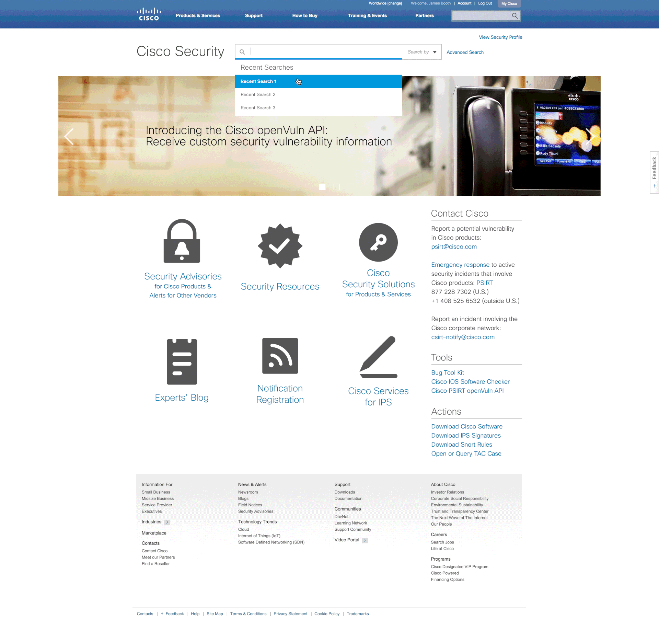
Task: Click psirt@cisco.com email link
Action: coord(454,246)
